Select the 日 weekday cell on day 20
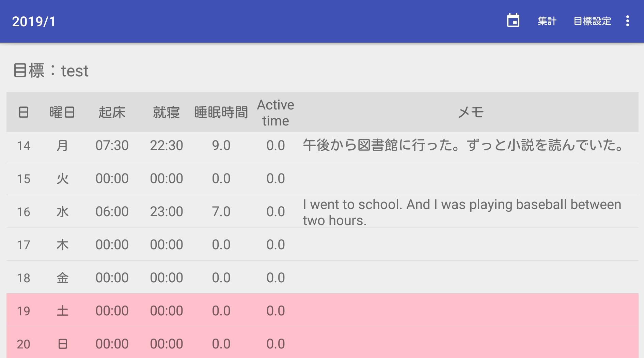 pyautogui.click(x=62, y=344)
